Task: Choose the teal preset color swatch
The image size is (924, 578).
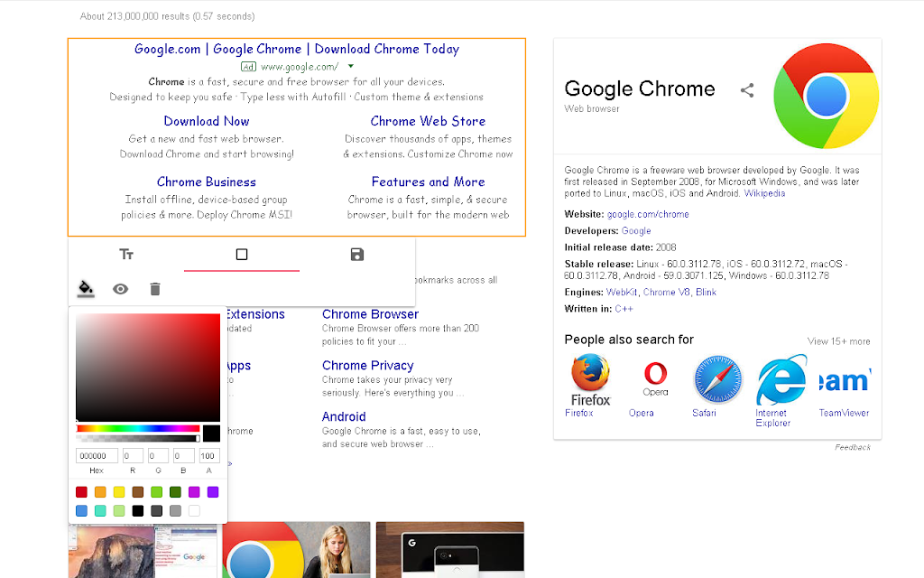Action: click(x=100, y=511)
